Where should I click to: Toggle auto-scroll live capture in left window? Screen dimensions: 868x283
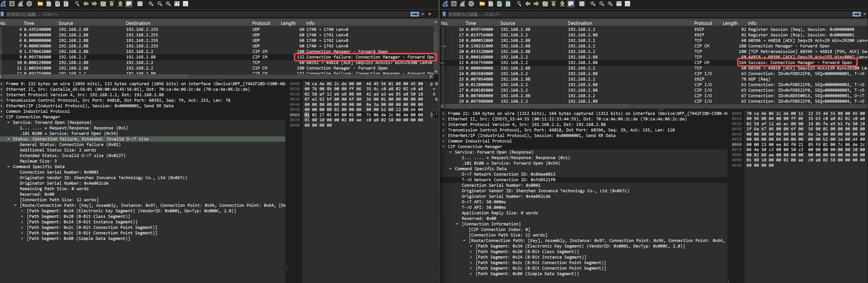click(x=129, y=4)
